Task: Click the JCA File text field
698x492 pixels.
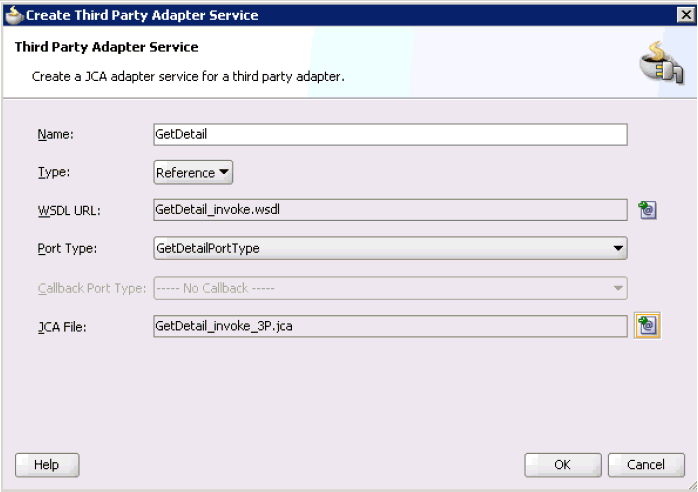Action: 390,326
